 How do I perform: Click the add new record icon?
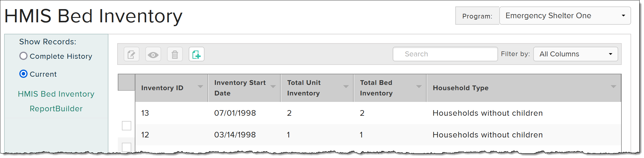pyautogui.click(x=196, y=54)
